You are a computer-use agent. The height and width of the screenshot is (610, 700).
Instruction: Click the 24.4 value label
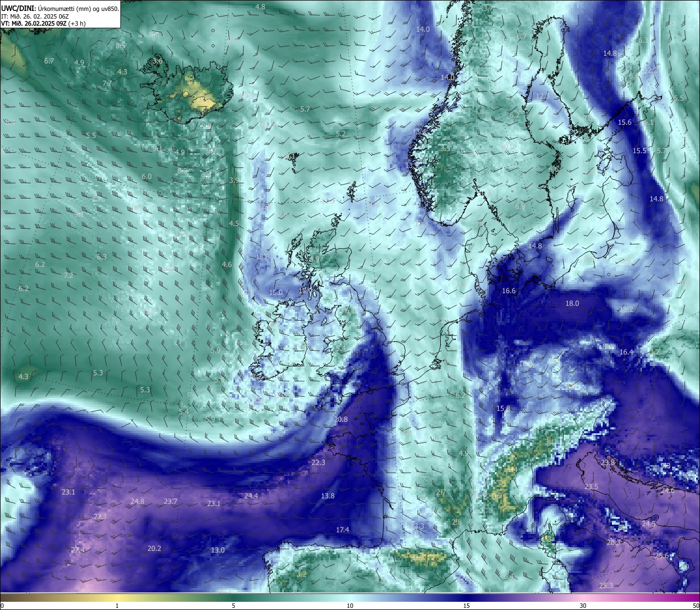coord(251,496)
